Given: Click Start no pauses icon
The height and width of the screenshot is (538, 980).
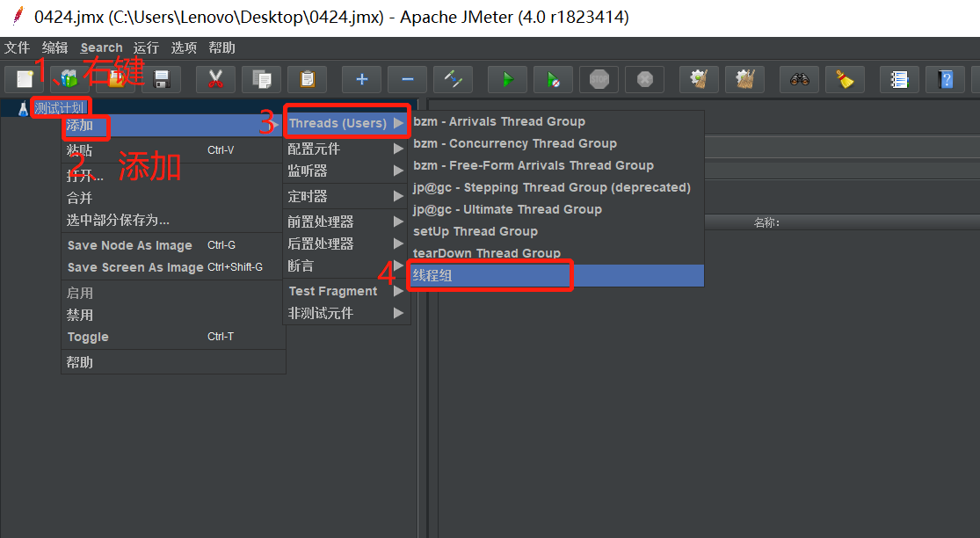Looking at the screenshot, I should pyautogui.click(x=553, y=79).
